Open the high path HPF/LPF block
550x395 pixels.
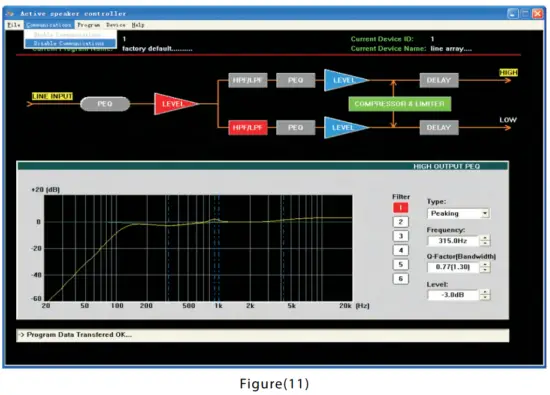(248, 80)
